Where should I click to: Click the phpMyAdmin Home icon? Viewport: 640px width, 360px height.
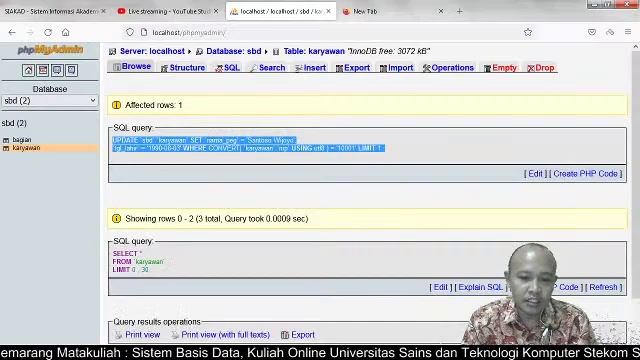tap(28, 70)
